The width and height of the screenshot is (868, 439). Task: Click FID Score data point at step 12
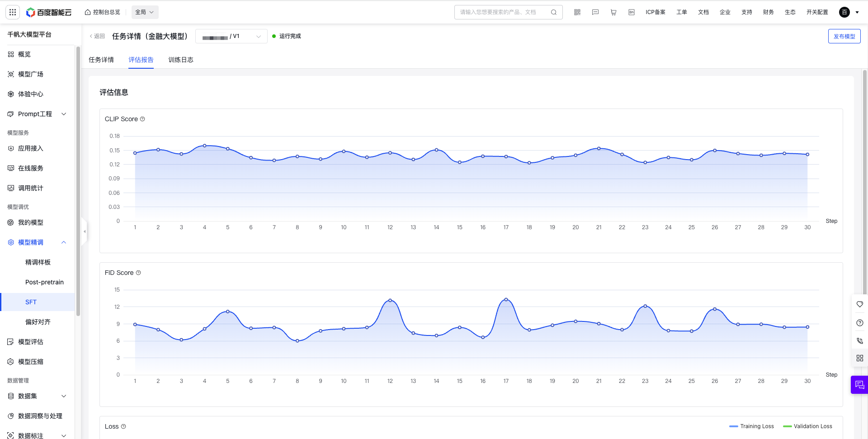[390, 300]
